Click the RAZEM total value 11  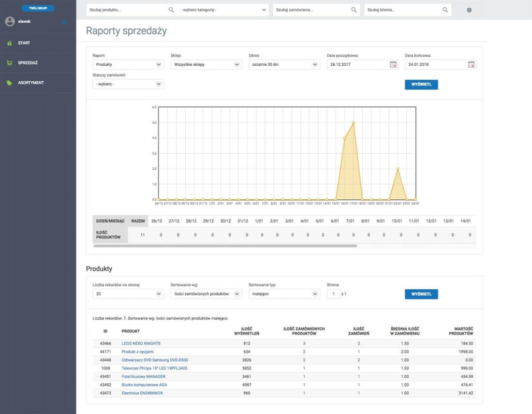[x=142, y=235]
